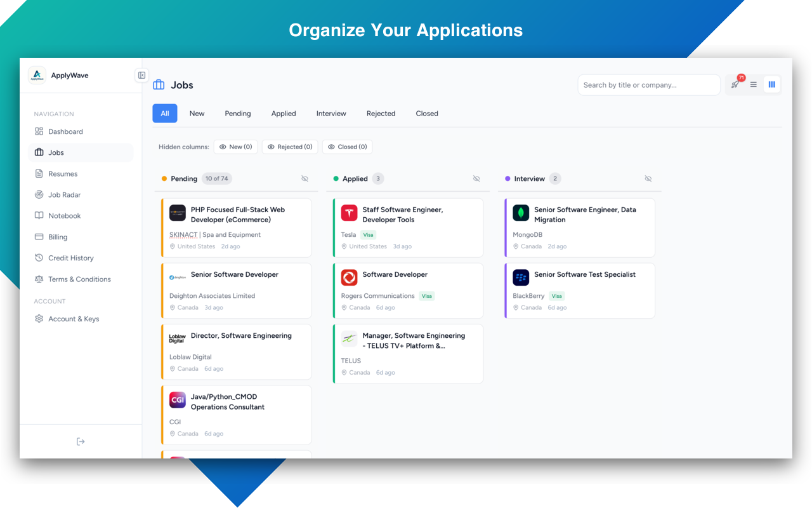The height and width of the screenshot is (508, 812).
Task: Click the Visa tag on Rogers card
Action: coord(427,296)
